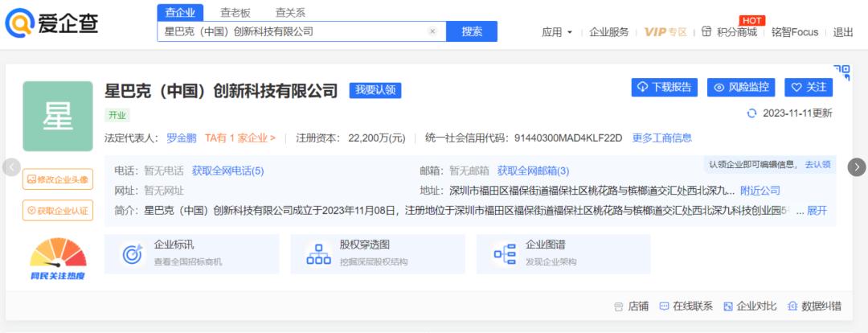
Task: Expand the TA有1家企业 link
Action: [240, 138]
